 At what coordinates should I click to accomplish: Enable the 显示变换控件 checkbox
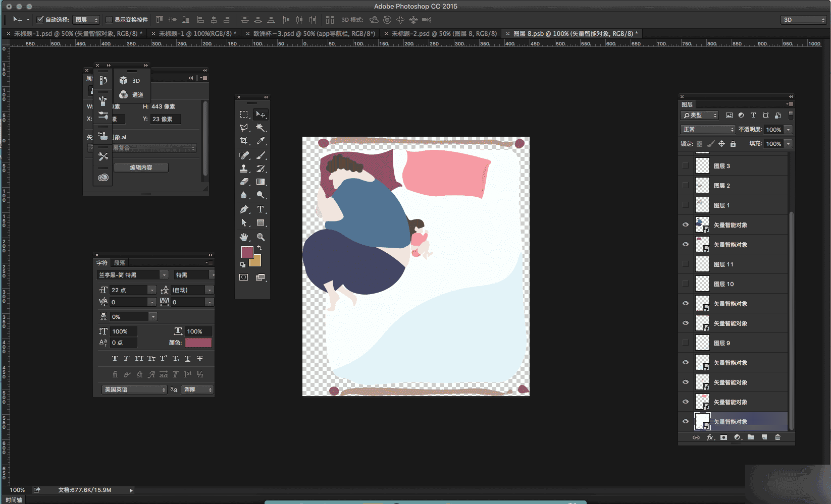tap(109, 20)
